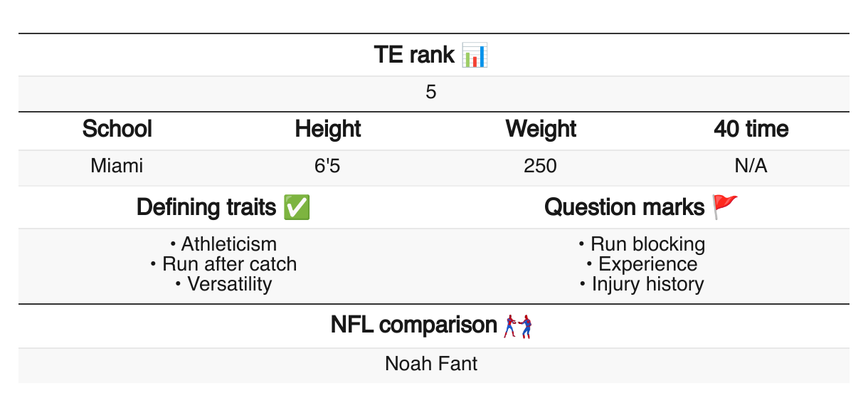Click the Spider-Man emoji beside NFL comparison
868x403 pixels.
[518, 326]
